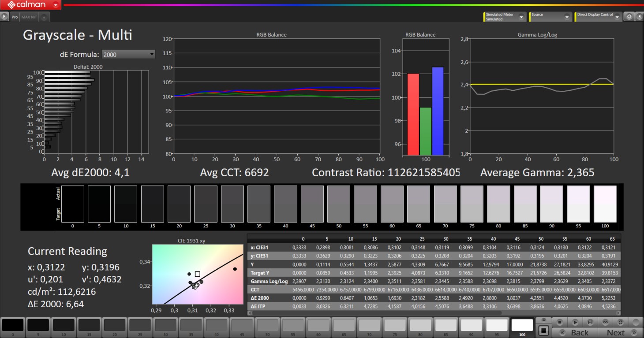The width and height of the screenshot is (644, 338).
Task: Click the stop measurement icon
Action: (x=559, y=322)
